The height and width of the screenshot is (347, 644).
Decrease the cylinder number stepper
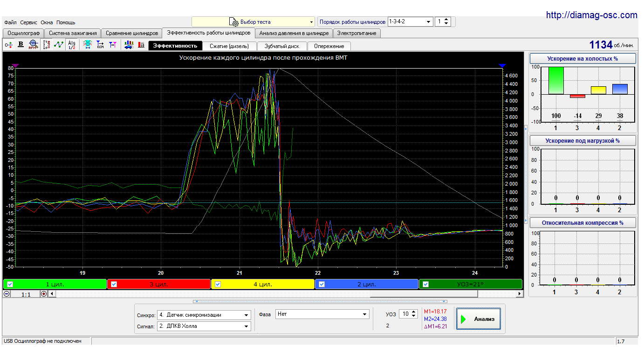[446, 24]
